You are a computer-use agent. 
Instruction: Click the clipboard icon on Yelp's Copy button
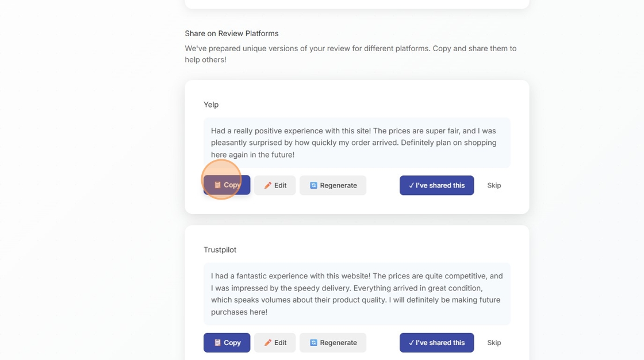[218, 185]
